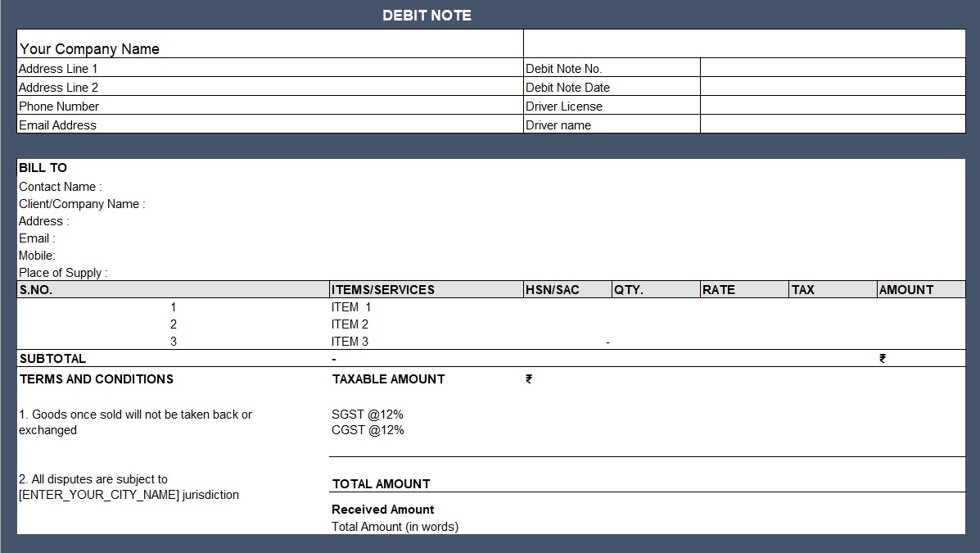Select the Address Line 1 field
This screenshot has width=980, height=553.
click(x=57, y=68)
